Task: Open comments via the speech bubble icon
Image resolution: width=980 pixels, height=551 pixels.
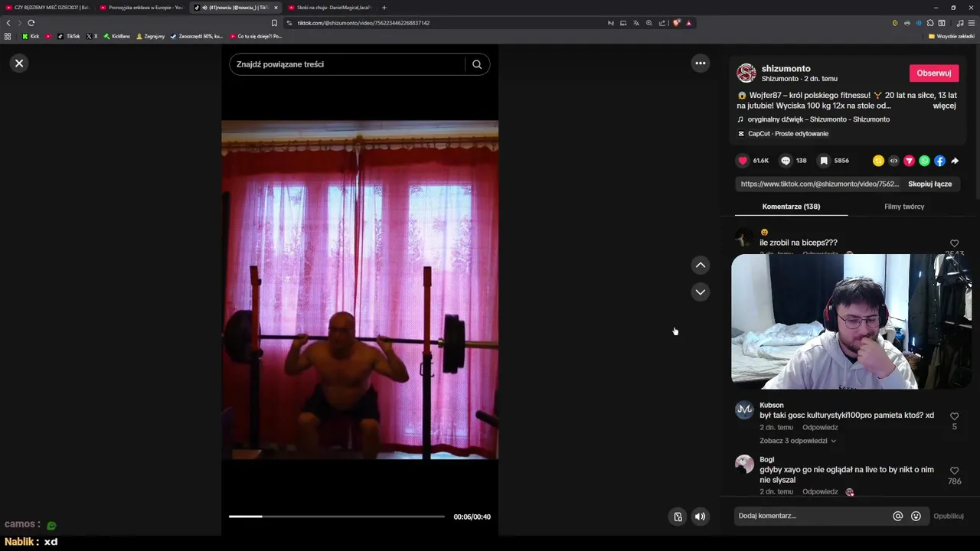Action: [786, 161]
